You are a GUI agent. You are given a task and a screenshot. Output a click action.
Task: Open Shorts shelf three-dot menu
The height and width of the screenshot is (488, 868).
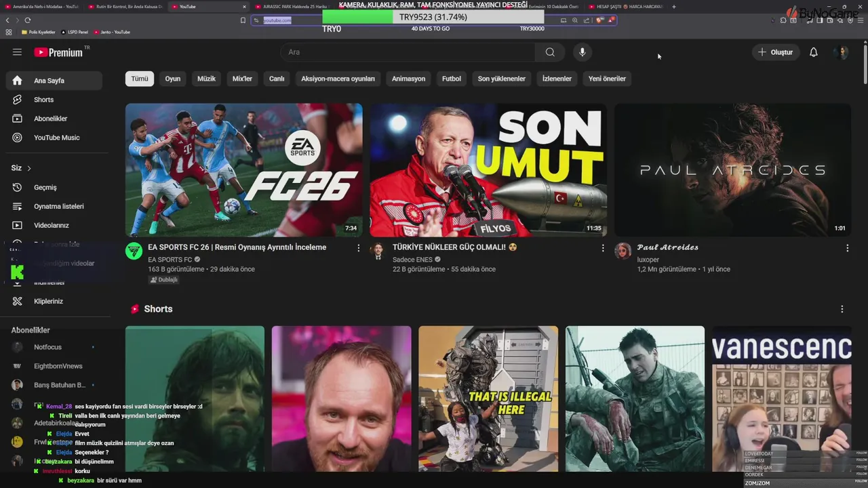(842, 309)
